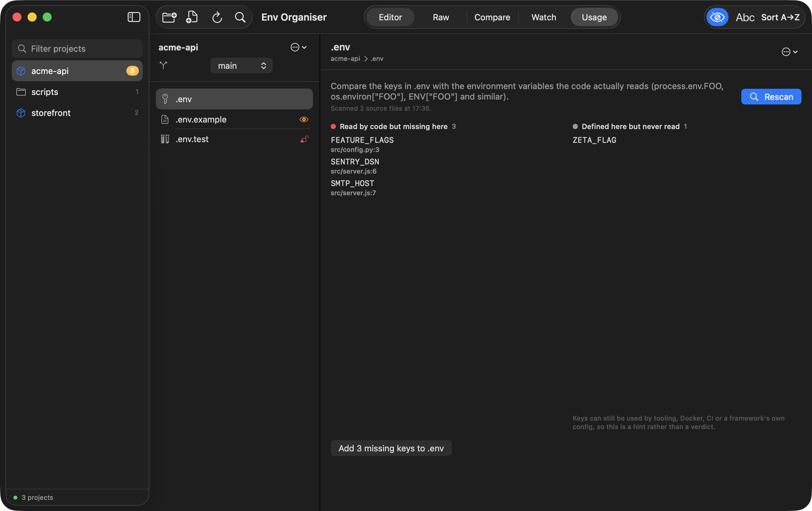The width and height of the screenshot is (812, 511).
Task: Open search with the magnifier toolbar icon
Action: click(x=240, y=17)
